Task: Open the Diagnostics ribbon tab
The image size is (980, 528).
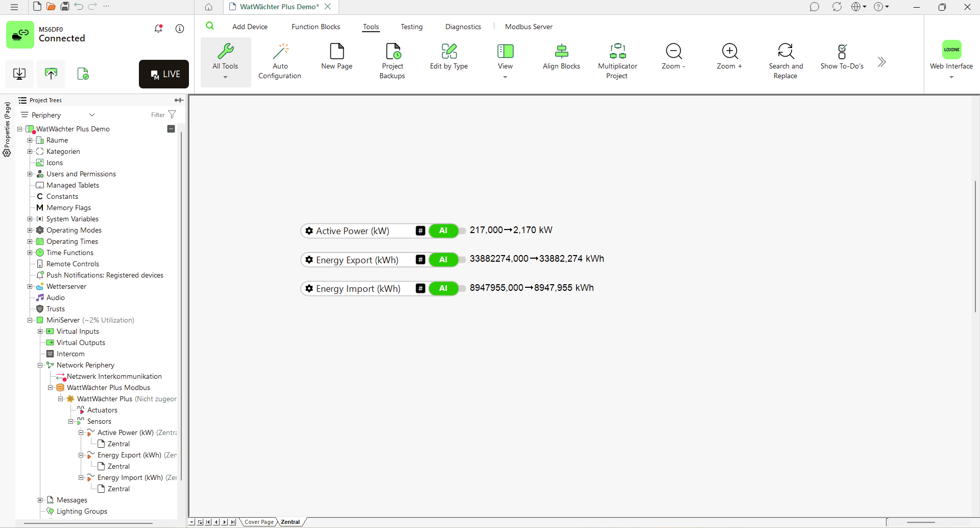Action: click(x=463, y=27)
